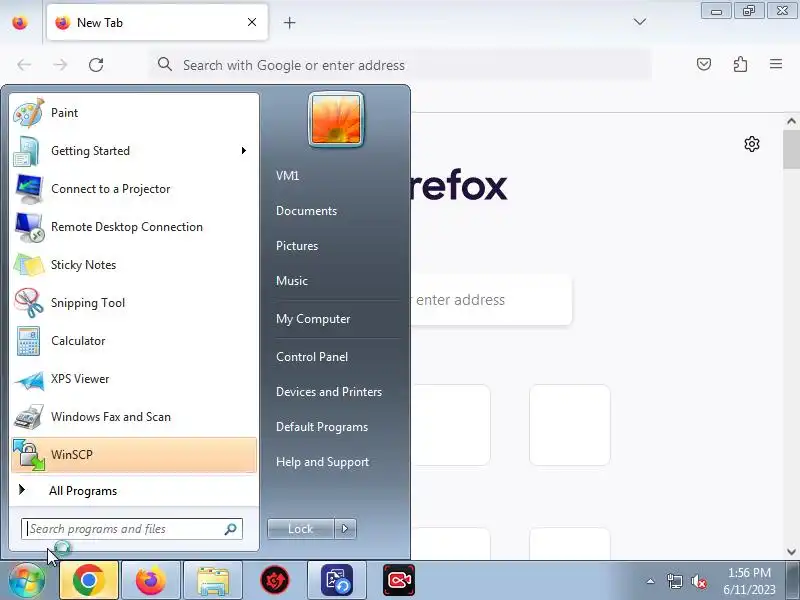The width and height of the screenshot is (800, 600).
Task: Click the red gear taskbar icon
Action: pyautogui.click(x=274, y=581)
